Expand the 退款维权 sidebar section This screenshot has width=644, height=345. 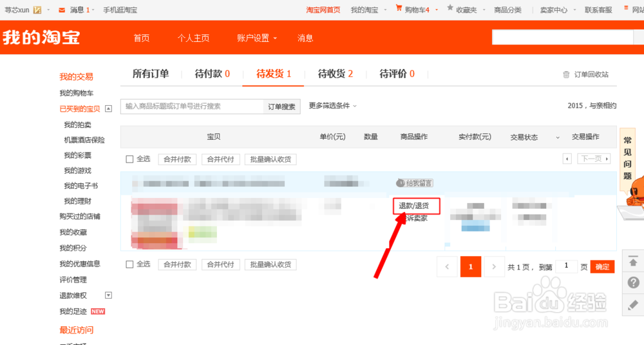click(x=108, y=295)
